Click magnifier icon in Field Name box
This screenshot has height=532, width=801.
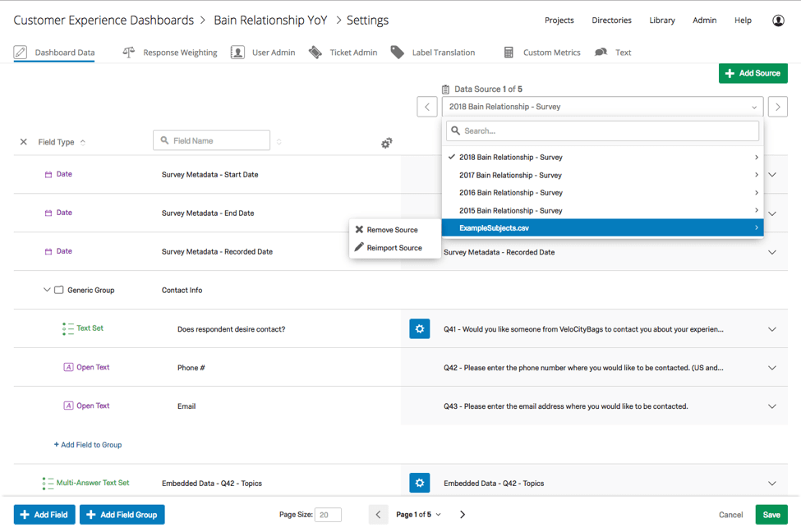(164, 140)
